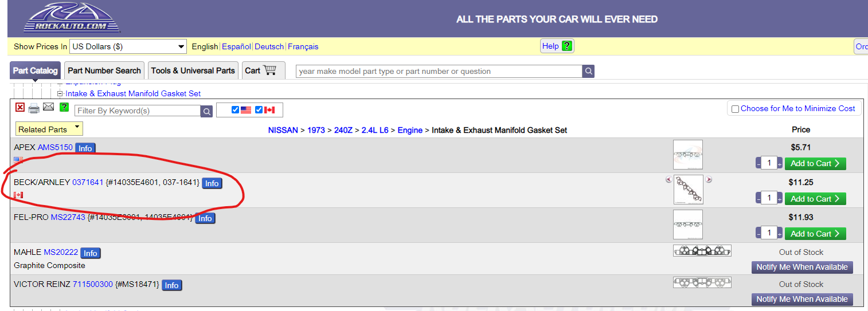Click Info button for BECK/ARNLEY 0371641

click(x=212, y=183)
